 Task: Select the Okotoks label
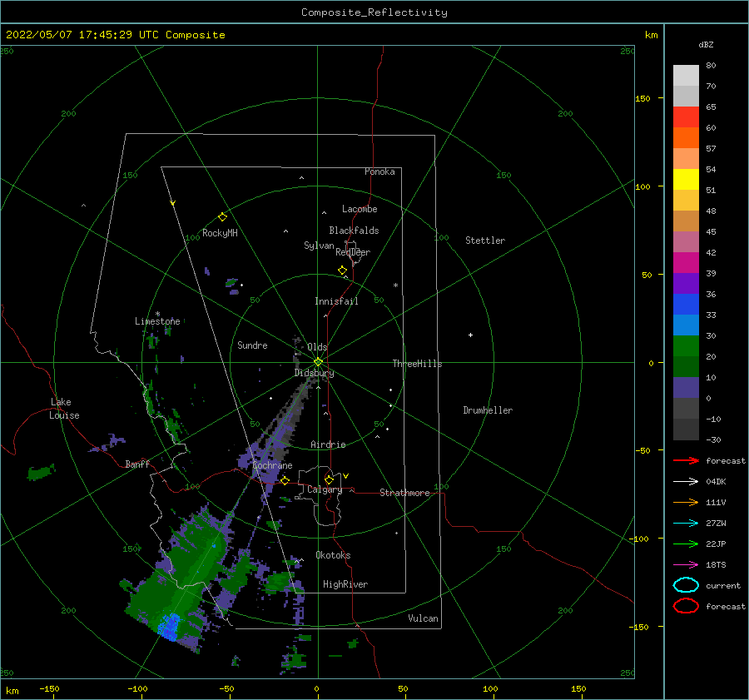[x=333, y=555]
